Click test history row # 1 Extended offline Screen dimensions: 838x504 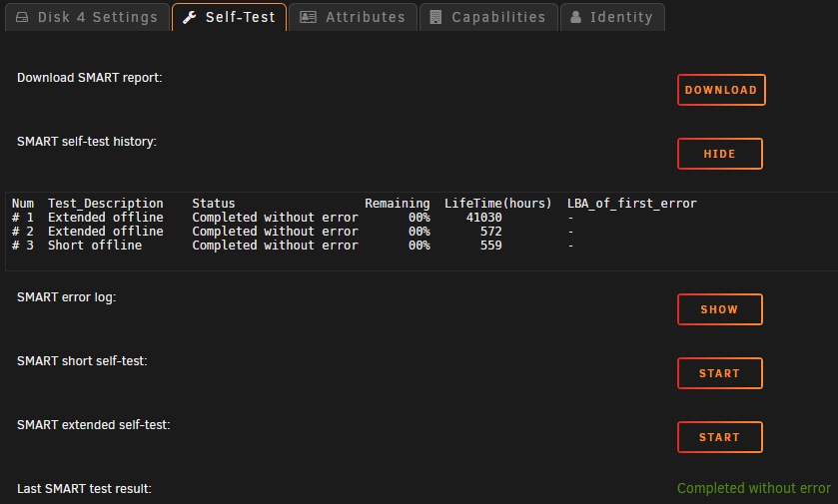pos(293,218)
